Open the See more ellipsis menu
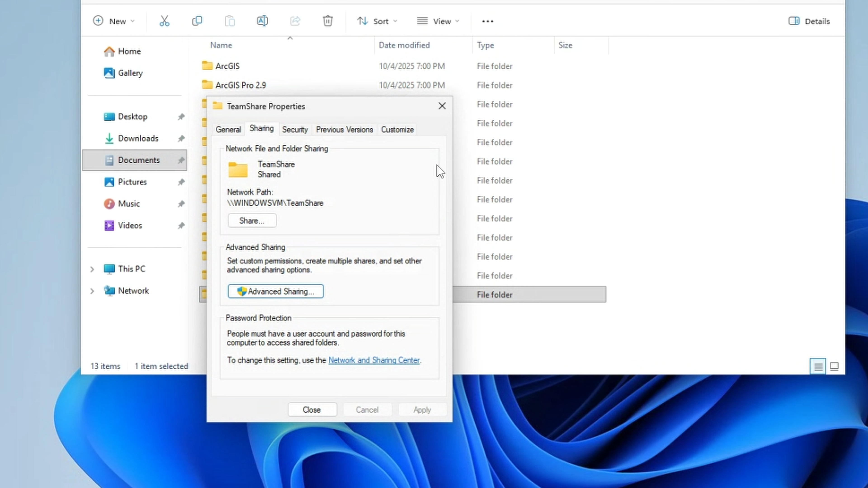The height and width of the screenshot is (488, 868). [x=488, y=21]
